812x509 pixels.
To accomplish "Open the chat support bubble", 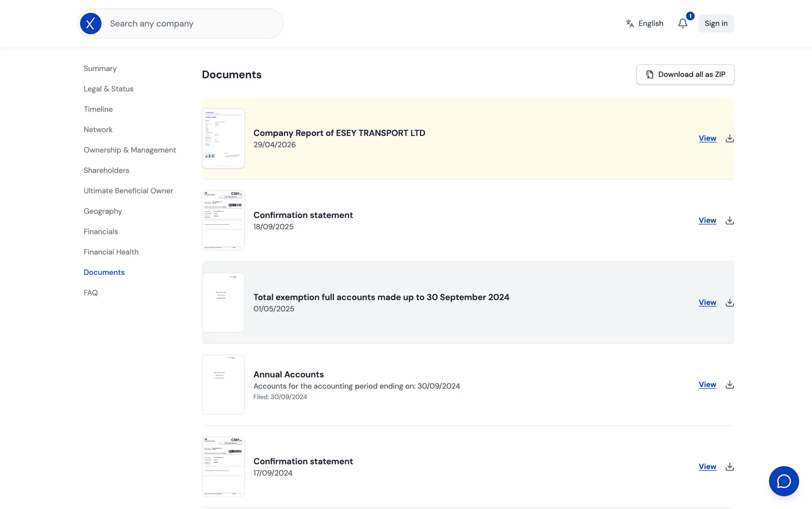I will click(x=784, y=481).
